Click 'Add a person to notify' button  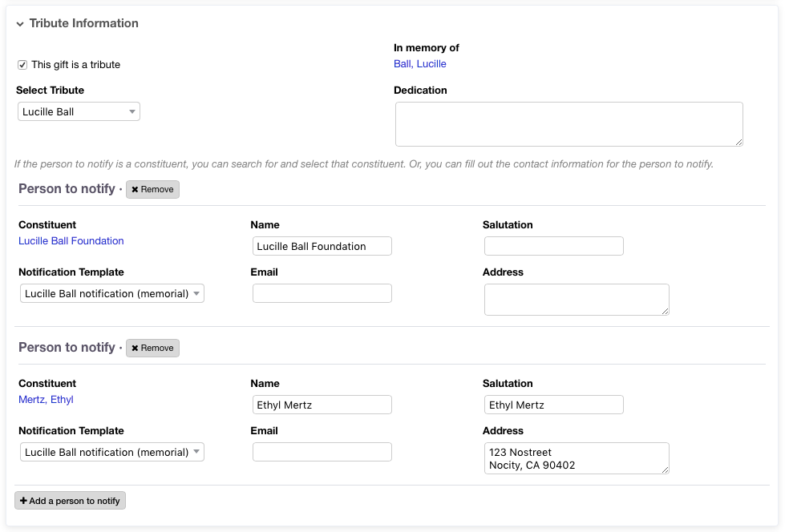pos(70,501)
